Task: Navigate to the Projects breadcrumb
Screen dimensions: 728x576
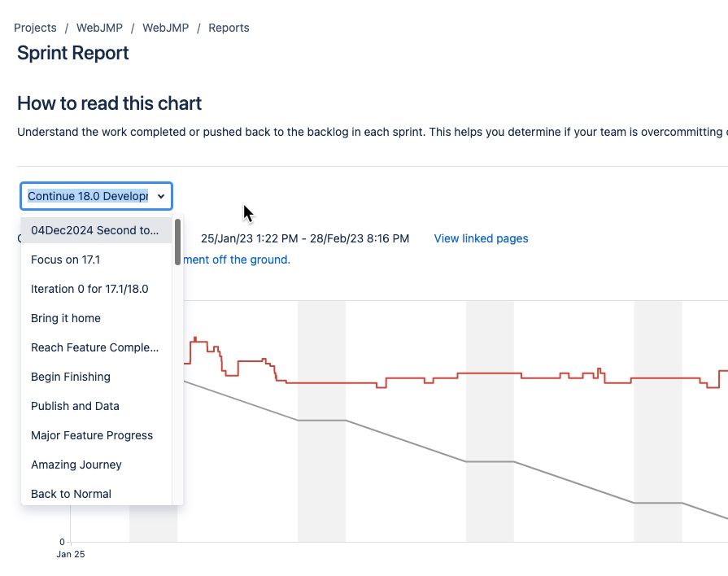Action: [x=35, y=27]
